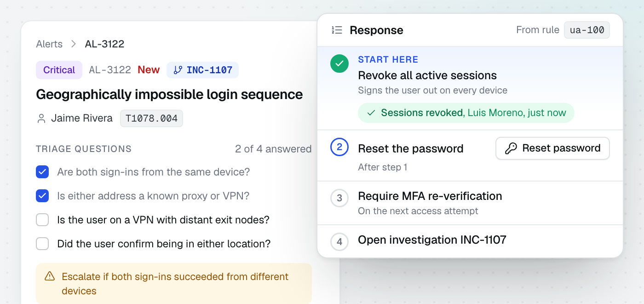The width and height of the screenshot is (644, 304).
Task: Click the step 2 number circle
Action: pyautogui.click(x=339, y=147)
